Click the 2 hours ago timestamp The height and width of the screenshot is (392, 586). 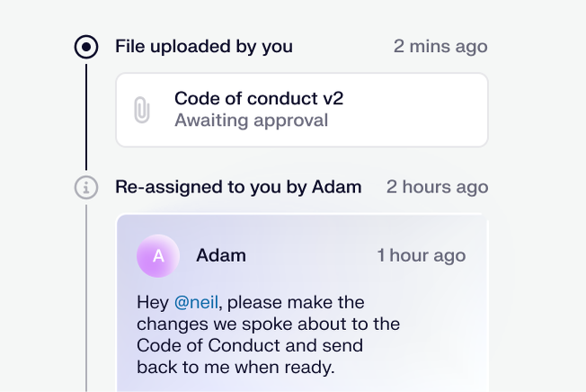point(437,187)
